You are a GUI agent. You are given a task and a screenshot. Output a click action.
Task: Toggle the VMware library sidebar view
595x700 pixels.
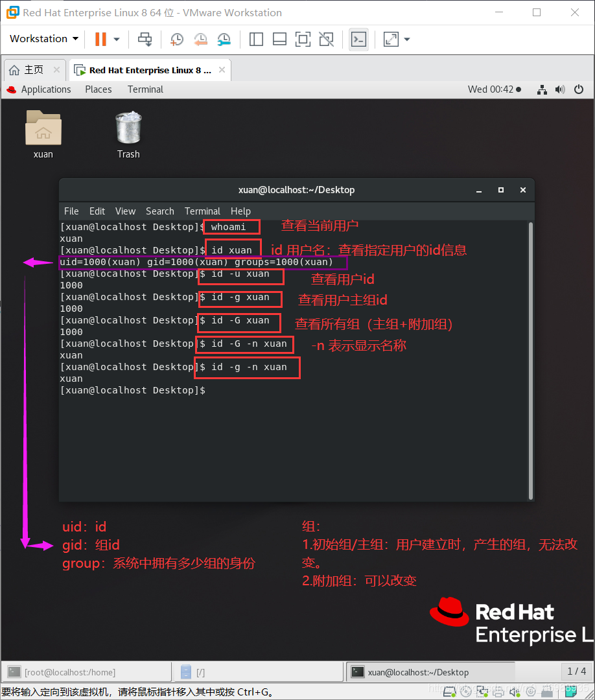pos(256,40)
